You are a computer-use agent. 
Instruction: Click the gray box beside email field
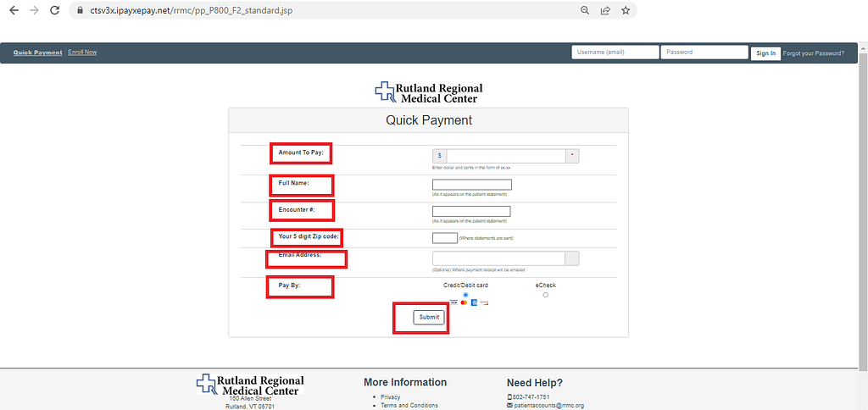coord(572,258)
